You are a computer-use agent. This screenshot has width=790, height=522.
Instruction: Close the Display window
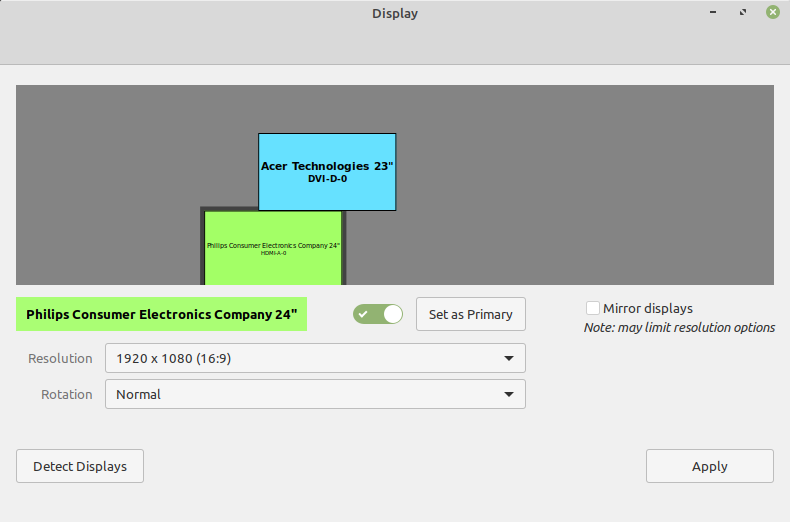(772, 13)
